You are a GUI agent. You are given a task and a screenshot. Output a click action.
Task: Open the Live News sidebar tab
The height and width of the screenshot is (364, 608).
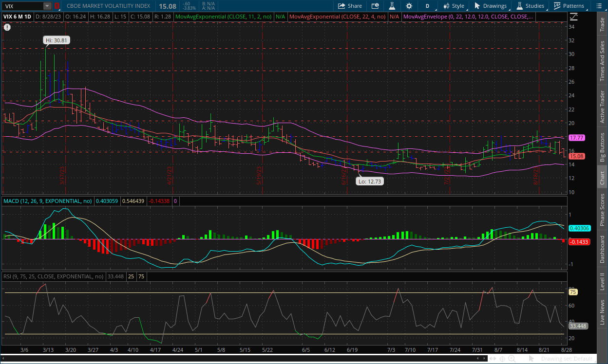(x=603, y=312)
